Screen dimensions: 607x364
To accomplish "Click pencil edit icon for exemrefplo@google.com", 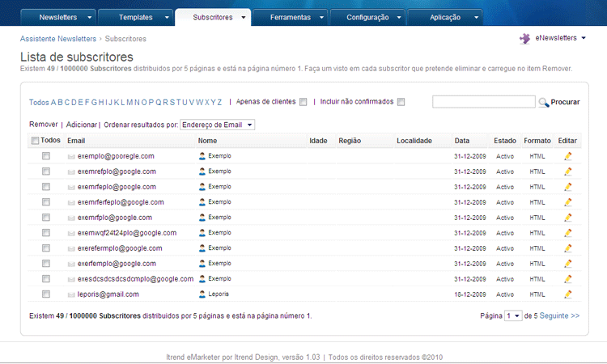I will pos(567,171).
